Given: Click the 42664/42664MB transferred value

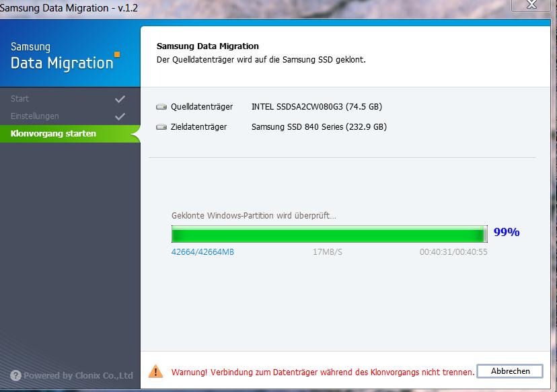Looking at the screenshot, I should (202, 252).
